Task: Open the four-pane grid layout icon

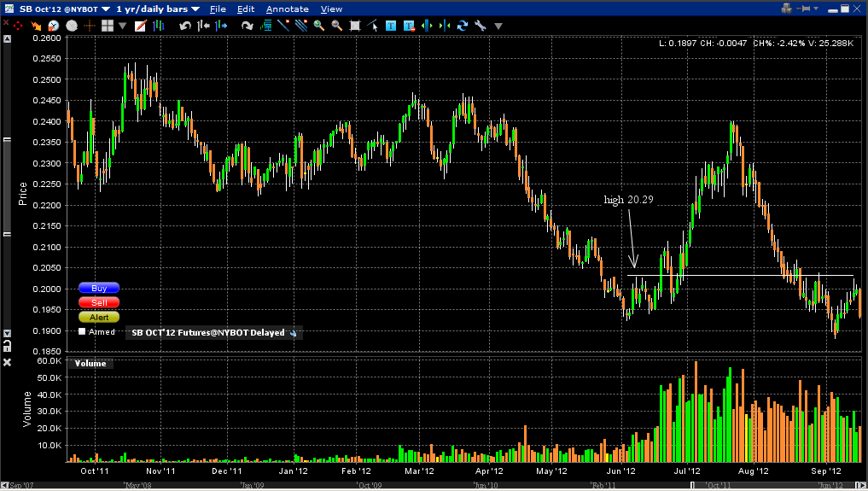Action: tap(108, 26)
